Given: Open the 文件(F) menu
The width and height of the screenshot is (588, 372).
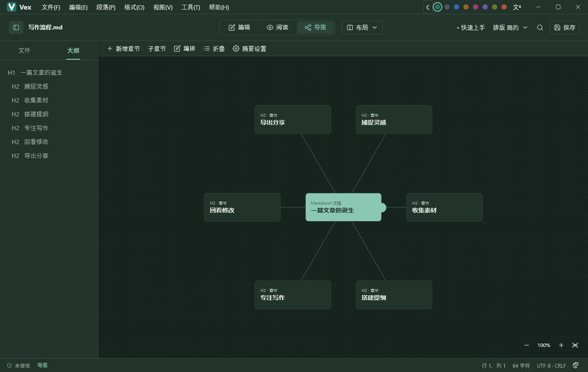Looking at the screenshot, I should [x=51, y=7].
